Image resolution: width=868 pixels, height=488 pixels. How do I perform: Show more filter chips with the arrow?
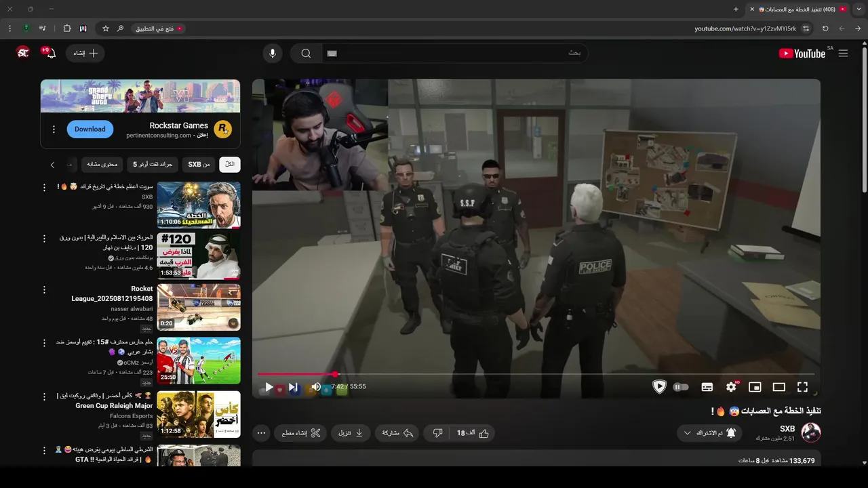click(x=52, y=165)
